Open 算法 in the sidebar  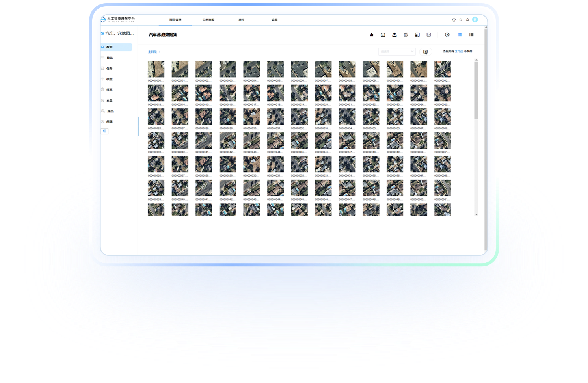click(110, 58)
